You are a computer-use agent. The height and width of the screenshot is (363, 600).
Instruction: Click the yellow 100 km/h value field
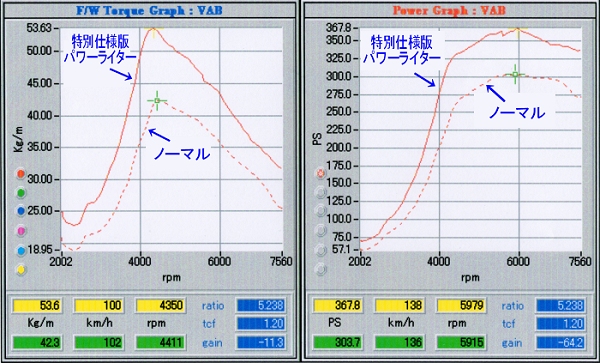[98, 306]
